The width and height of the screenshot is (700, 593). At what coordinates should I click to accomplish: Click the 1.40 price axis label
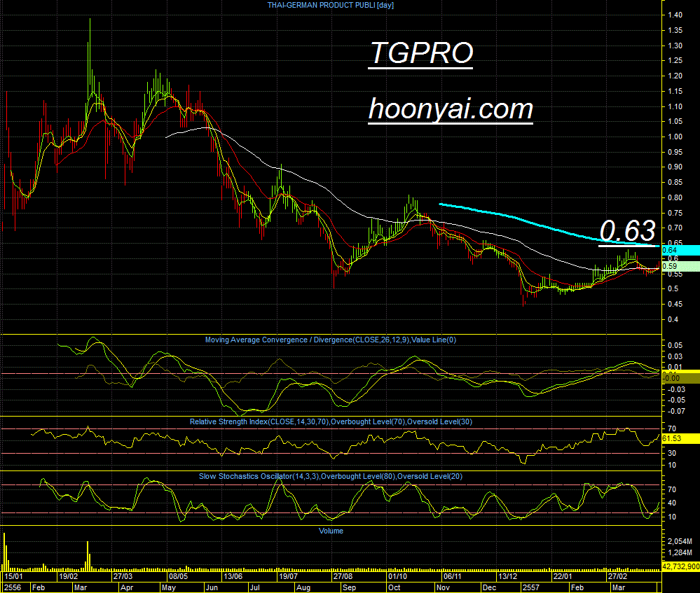click(675, 15)
